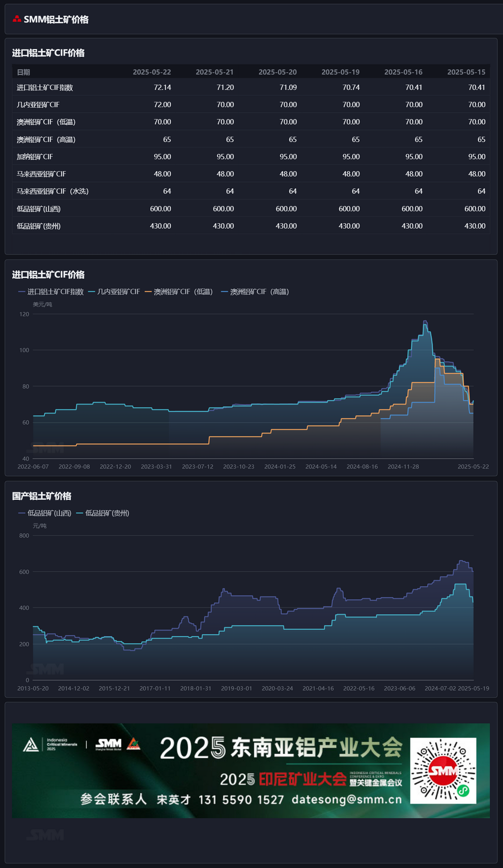Viewport: 503px width, 868px height.
Task: Click the Indonesia Critical Minerals logo
Action: pyautogui.click(x=50, y=745)
